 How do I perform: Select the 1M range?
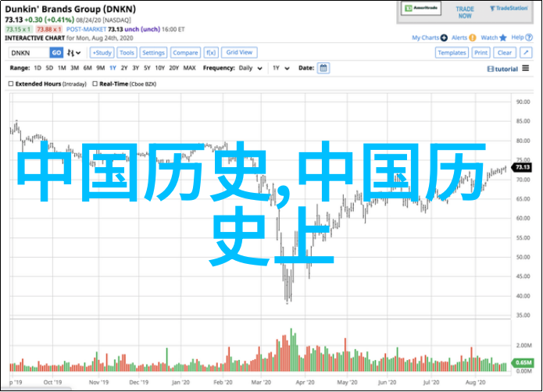(62, 68)
